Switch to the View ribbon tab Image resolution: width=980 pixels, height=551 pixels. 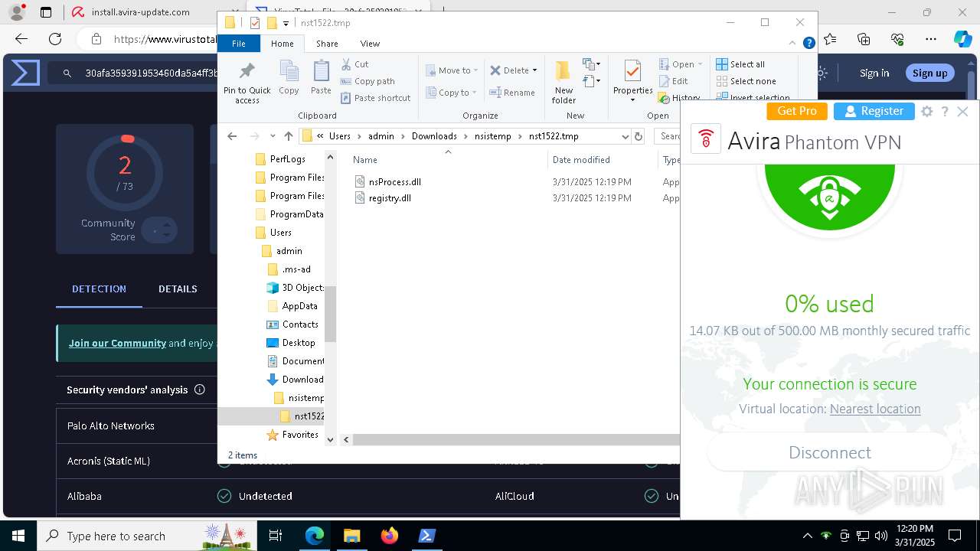tap(370, 44)
